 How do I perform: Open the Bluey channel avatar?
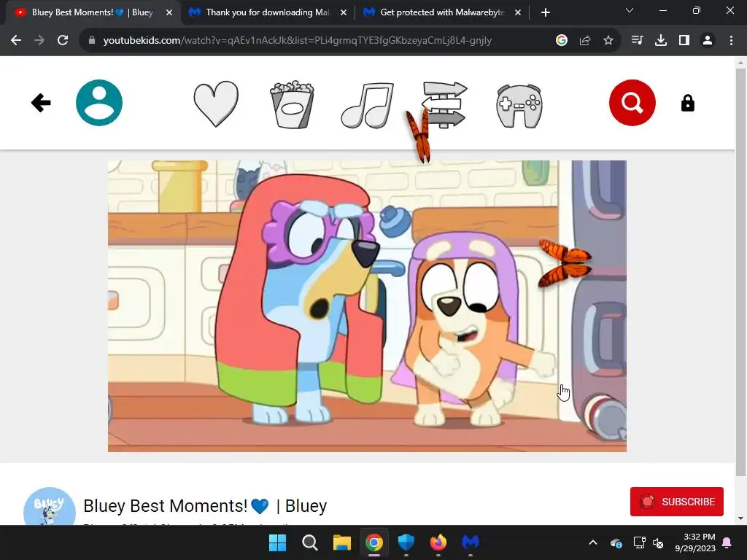tap(50, 506)
